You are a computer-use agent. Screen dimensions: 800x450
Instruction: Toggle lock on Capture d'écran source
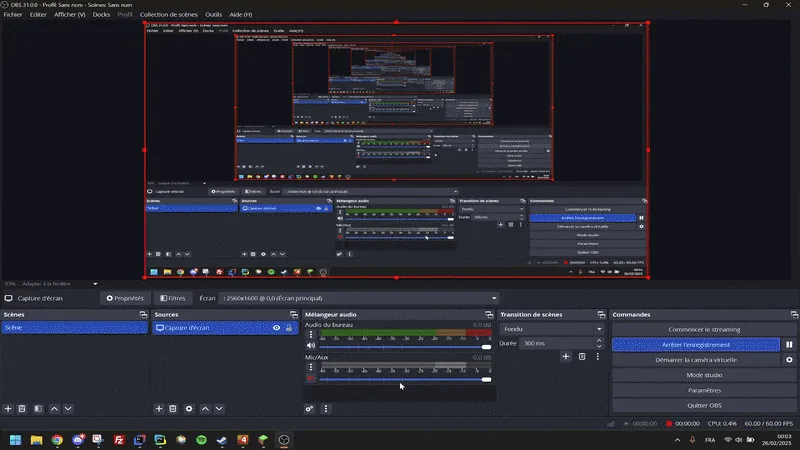[x=289, y=328]
